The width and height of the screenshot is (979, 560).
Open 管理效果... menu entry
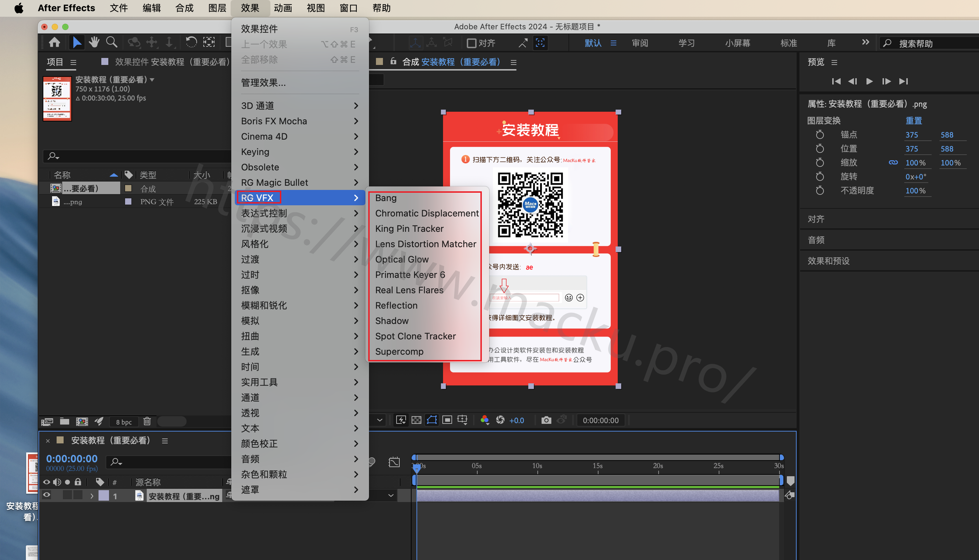click(x=299, y=82)
